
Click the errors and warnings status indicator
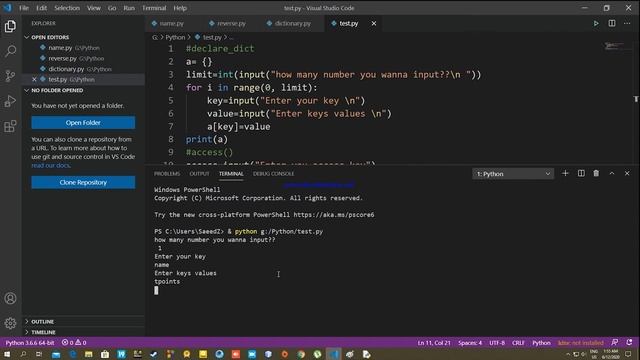coord(74,343)
